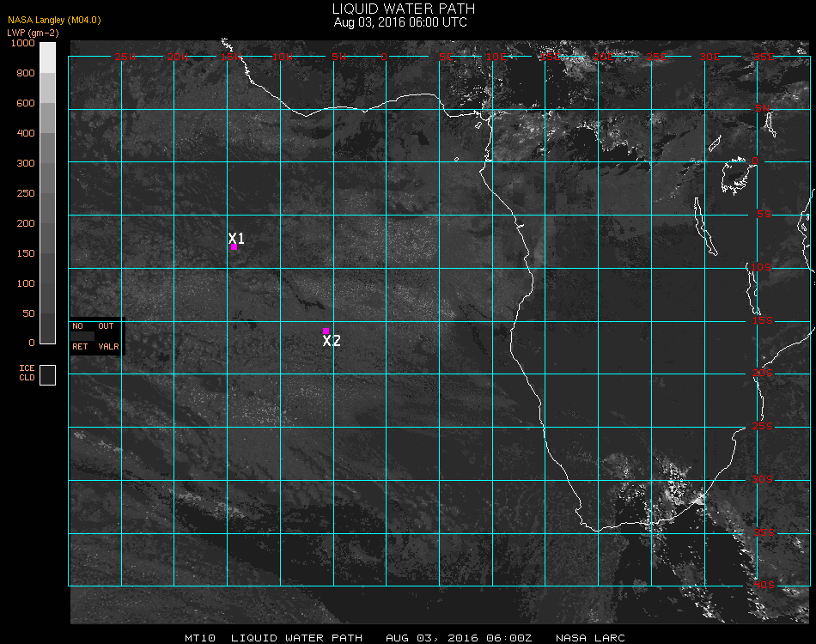816x644 pixels.
Task: Click the X1 text label
Action: pos(237,238)
